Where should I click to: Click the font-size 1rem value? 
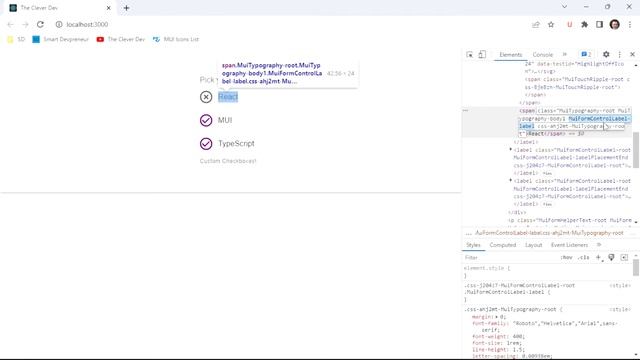tap(514, 343)
